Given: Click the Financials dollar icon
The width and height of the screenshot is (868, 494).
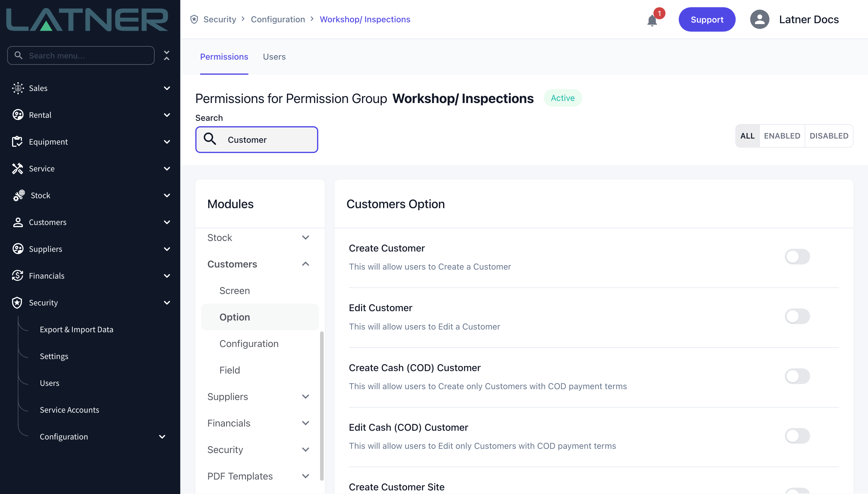Looking at the screenshot, I should click(18, 276).
